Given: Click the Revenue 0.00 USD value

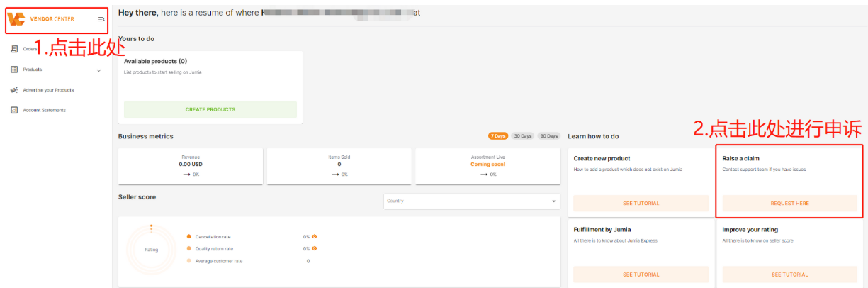Looking at the screenshot, I should pyautogui.click(x=191, y=164).
